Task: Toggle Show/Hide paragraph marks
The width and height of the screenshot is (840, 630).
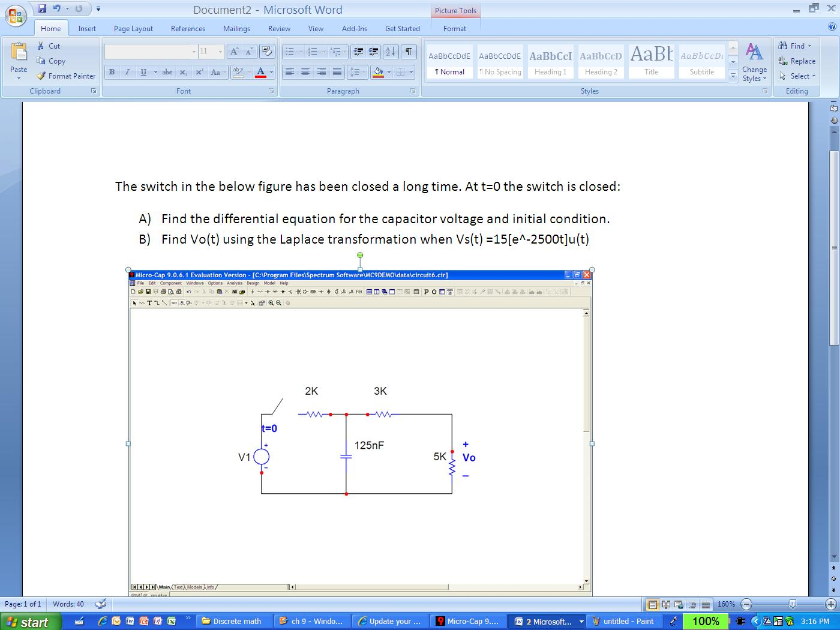Action: (x=408, y=52)
